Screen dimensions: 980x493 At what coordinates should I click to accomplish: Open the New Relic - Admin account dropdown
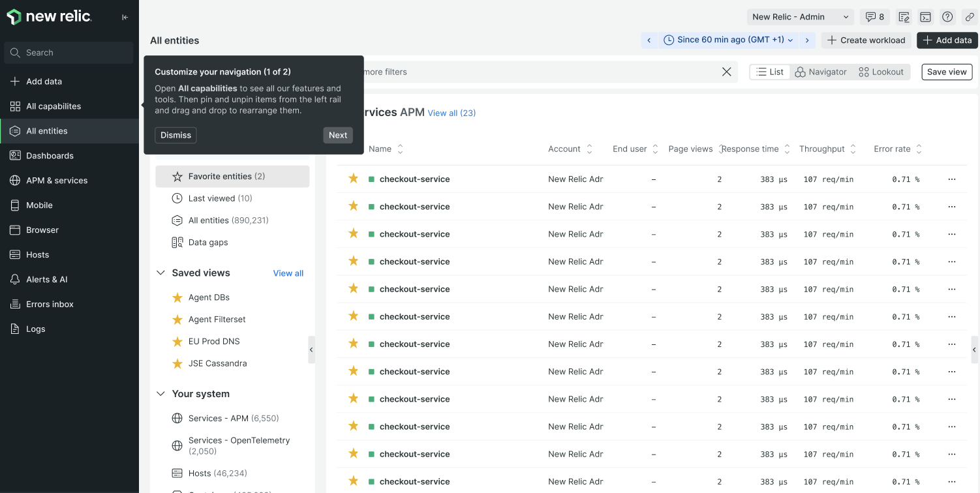click(800, 17)
